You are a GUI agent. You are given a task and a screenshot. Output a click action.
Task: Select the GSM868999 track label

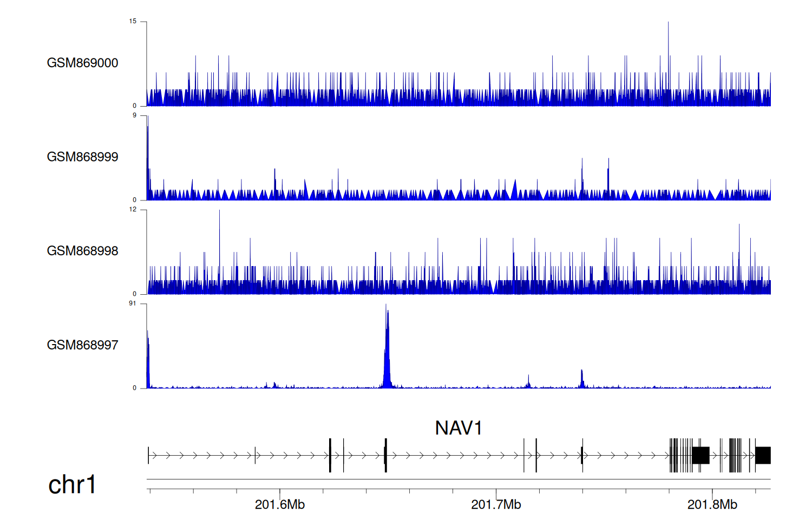(x=82, y=157)
